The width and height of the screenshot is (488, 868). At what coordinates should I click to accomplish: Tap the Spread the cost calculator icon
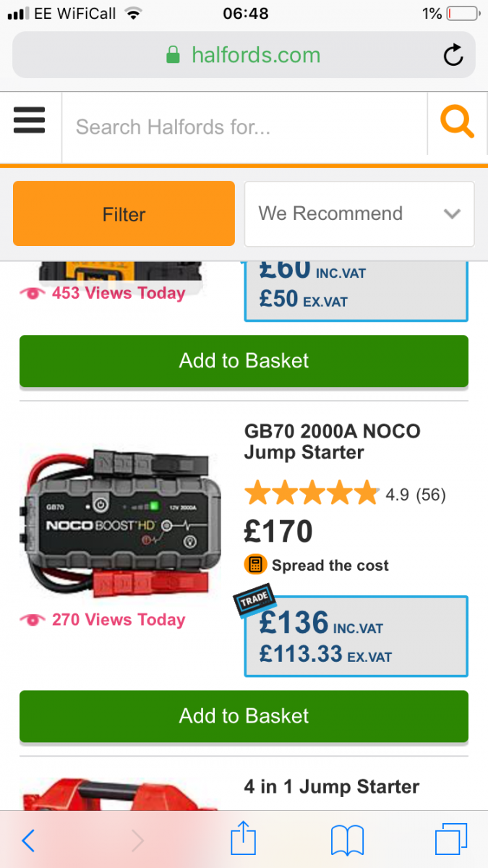254,564
